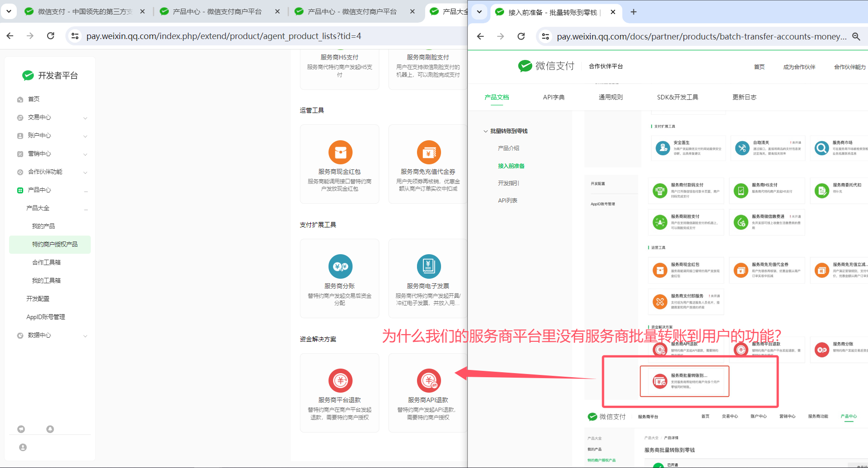The height and width of the screenshot is (468, 868).
Task: Open 产品介绍 in the docs sidebar
Action: [509, 148]
